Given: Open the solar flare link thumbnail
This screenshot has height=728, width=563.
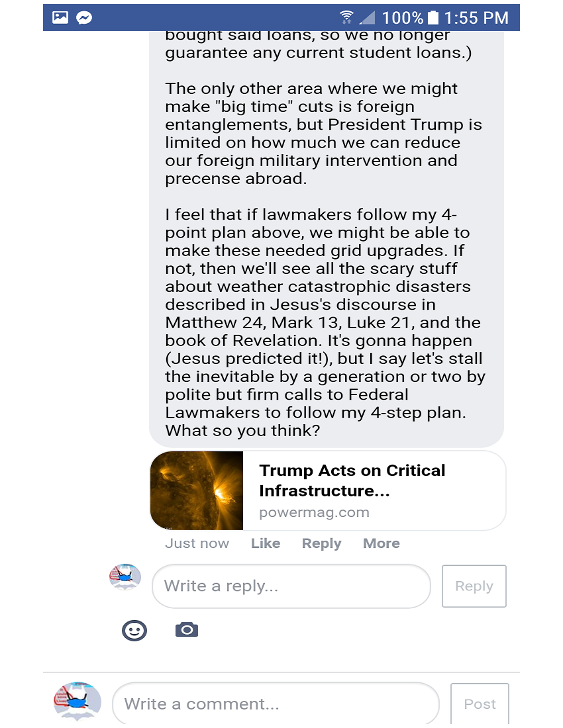Looking at the screenshot, I should (x=197, y=490).
